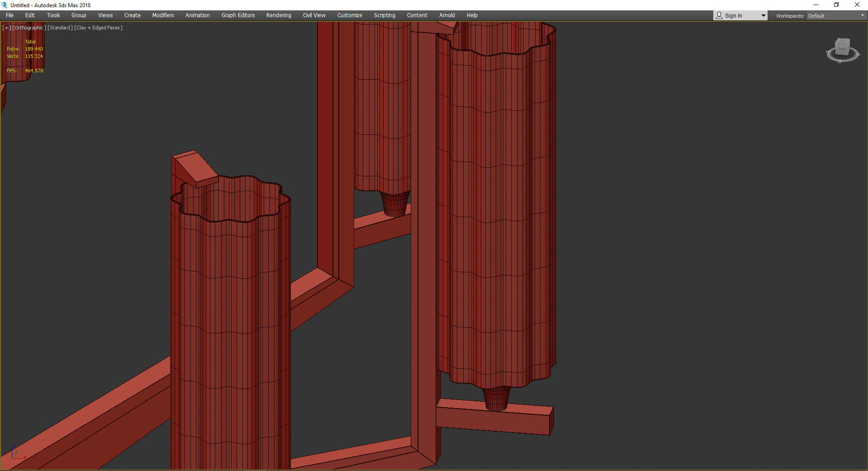Open the Tools menu
The image size is (868, 471).
[x=53, y=15]
